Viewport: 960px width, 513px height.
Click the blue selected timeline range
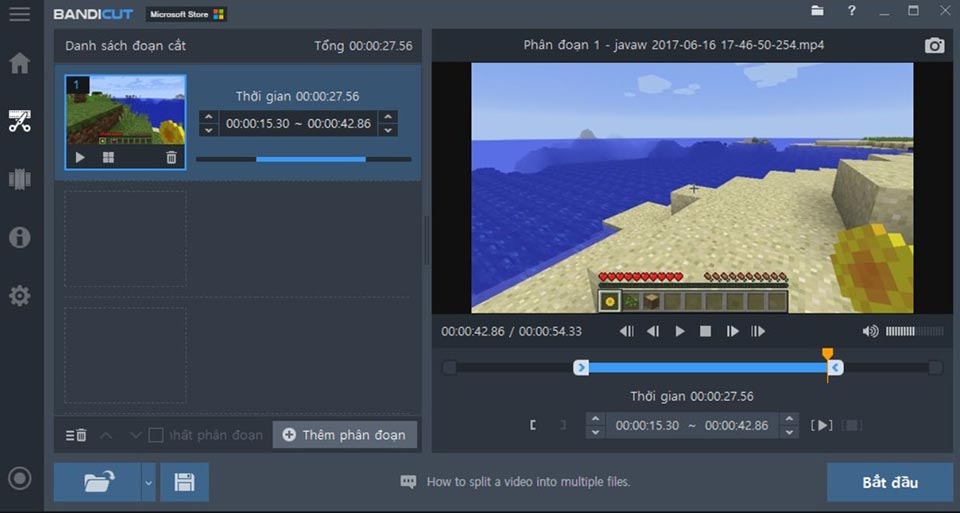tap(708, 367)
